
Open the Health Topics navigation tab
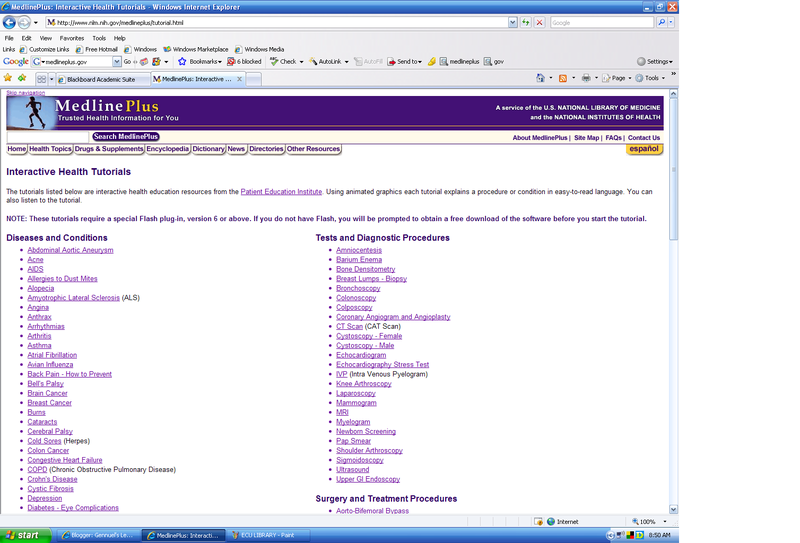[50, 149]
